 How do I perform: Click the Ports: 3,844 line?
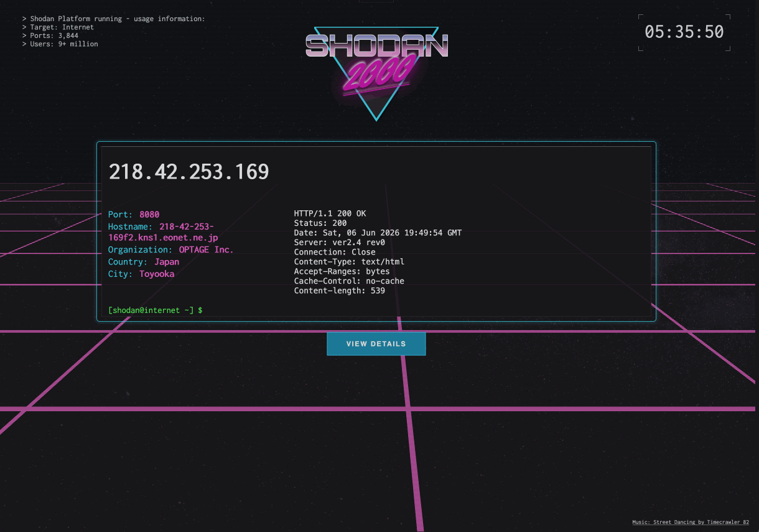(x=50, y=35)
